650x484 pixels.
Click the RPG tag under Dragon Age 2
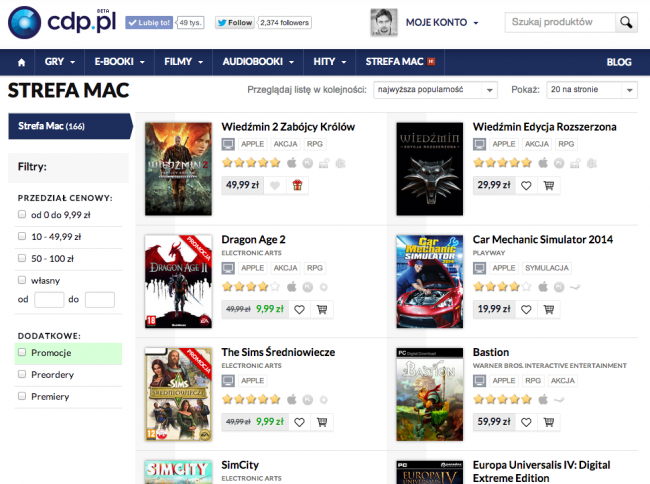(x=315, y=268)
